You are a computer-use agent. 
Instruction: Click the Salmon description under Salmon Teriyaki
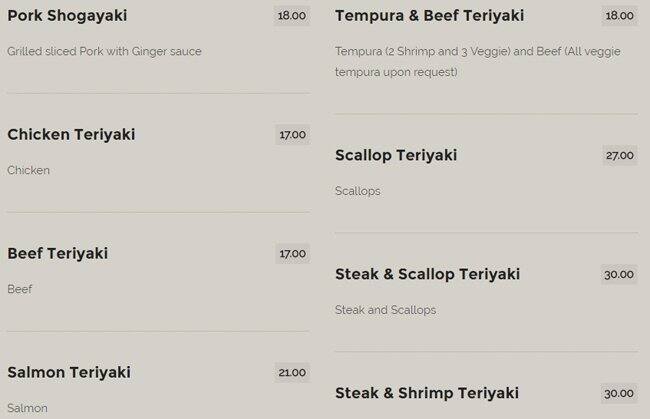coord(27,408)
